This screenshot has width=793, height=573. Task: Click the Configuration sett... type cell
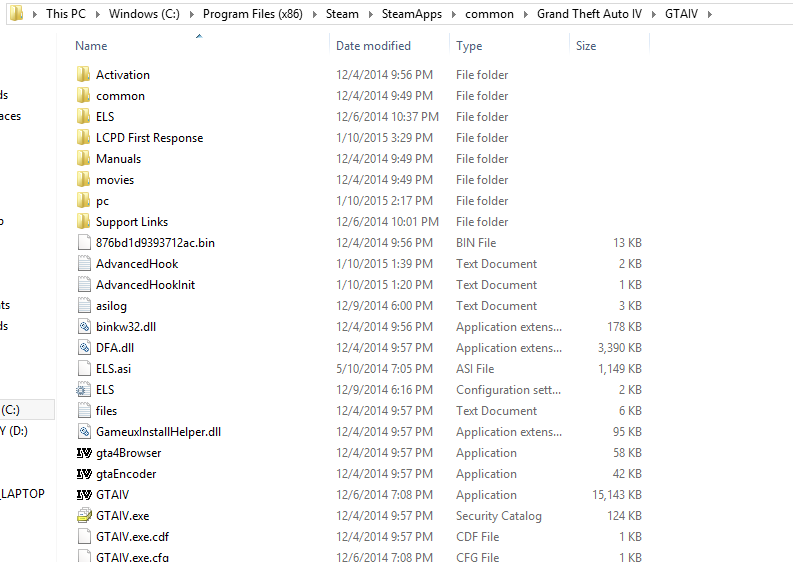[x=508, y=390]
